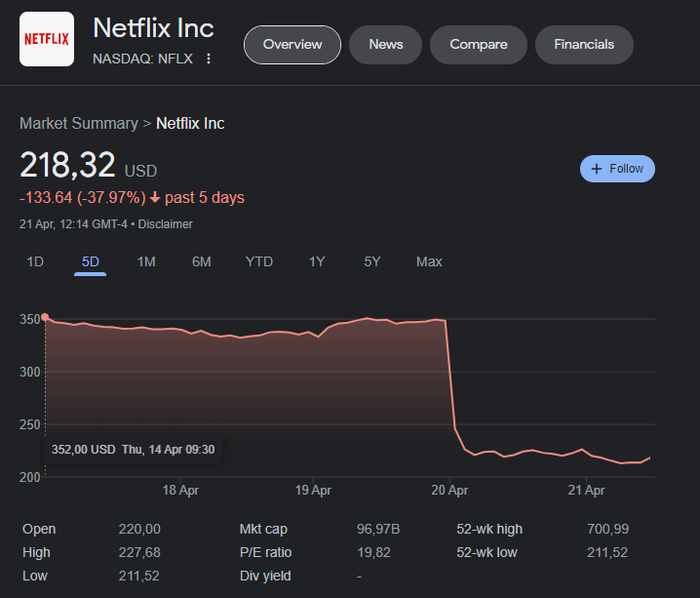Screen dimensions: 700x598
Task: Click the Market Summary breadcrumb link
Action: click(79, 123)
